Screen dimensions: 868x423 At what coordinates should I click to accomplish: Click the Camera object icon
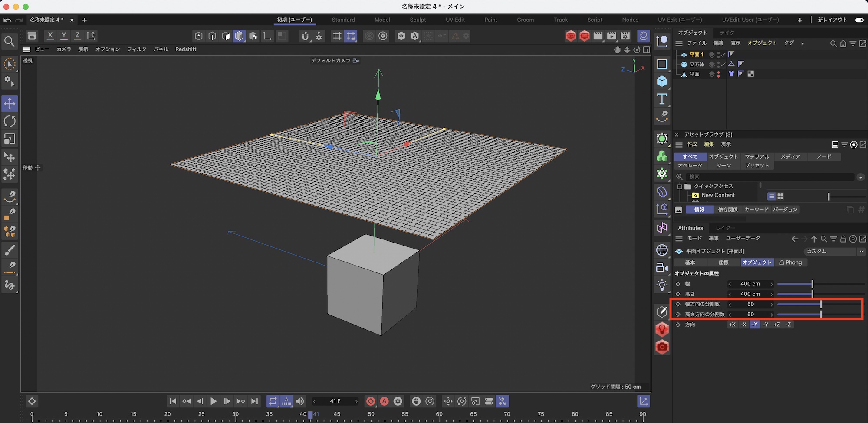tap(662, 268)
